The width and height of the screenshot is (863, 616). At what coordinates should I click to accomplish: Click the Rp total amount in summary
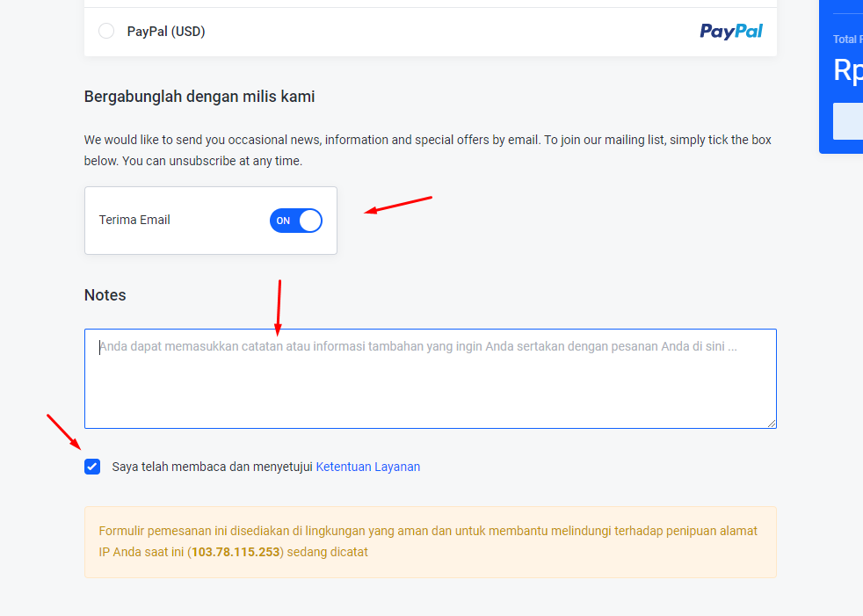(x=847, y=69)
